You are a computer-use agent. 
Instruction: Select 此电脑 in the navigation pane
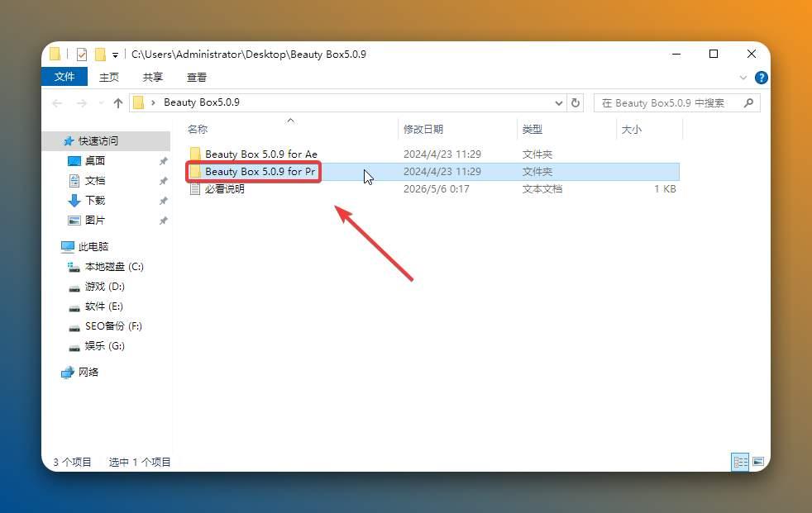pos(93,247)
